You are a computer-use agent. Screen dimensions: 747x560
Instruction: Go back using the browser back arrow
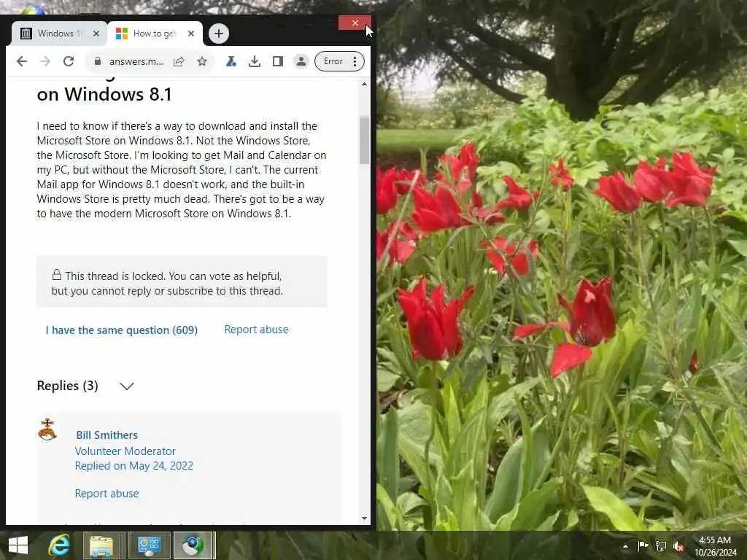coord(21,61)
